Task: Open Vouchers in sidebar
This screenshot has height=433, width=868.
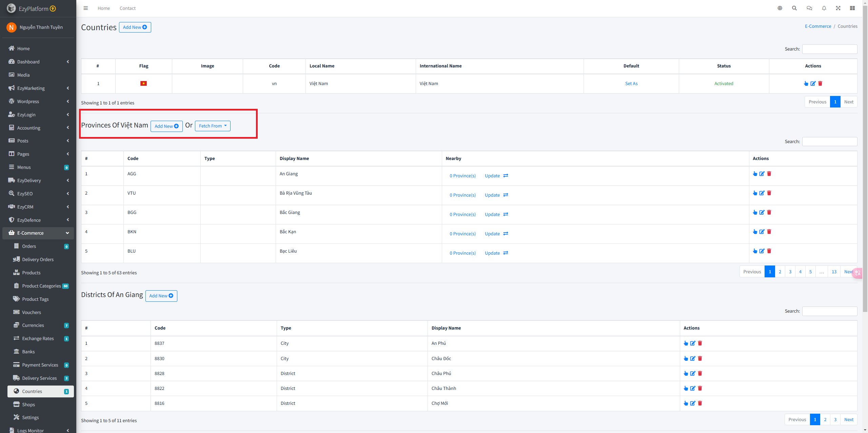Action: coord(41,312)
